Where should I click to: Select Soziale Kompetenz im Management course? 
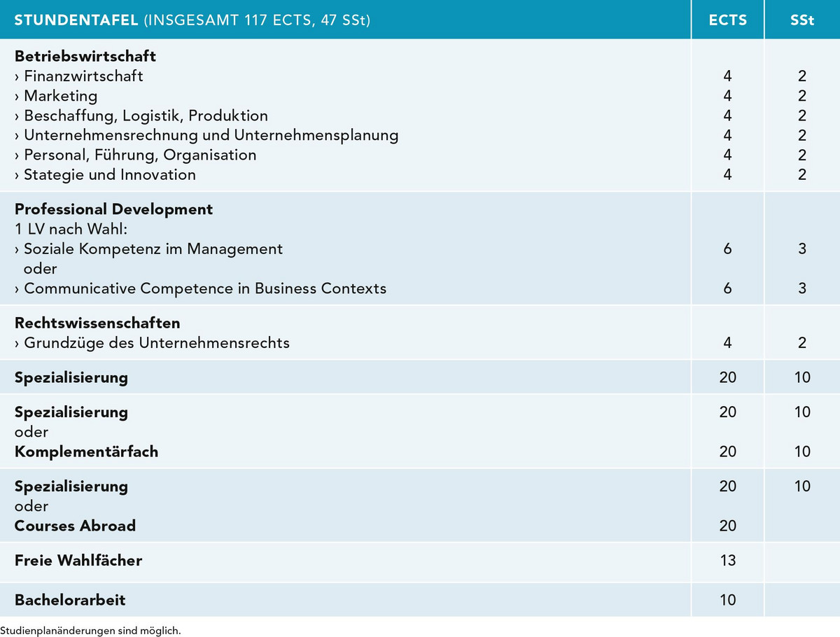coord(153,248)
